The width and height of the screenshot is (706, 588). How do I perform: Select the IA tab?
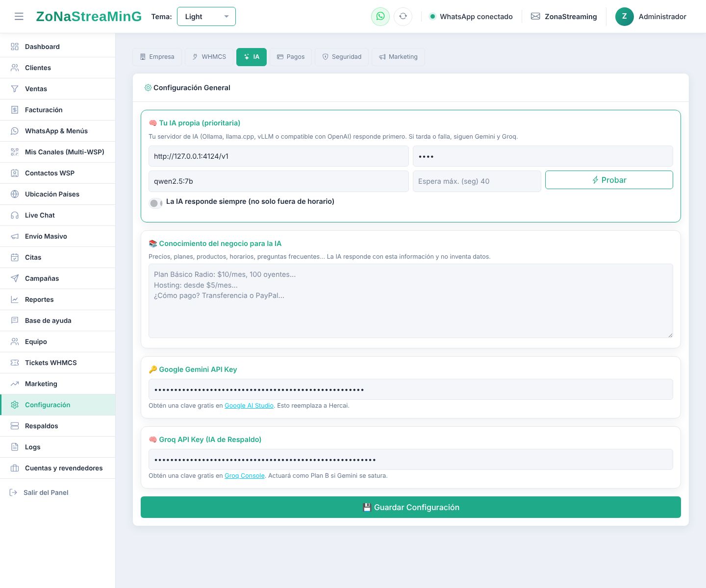252,57
